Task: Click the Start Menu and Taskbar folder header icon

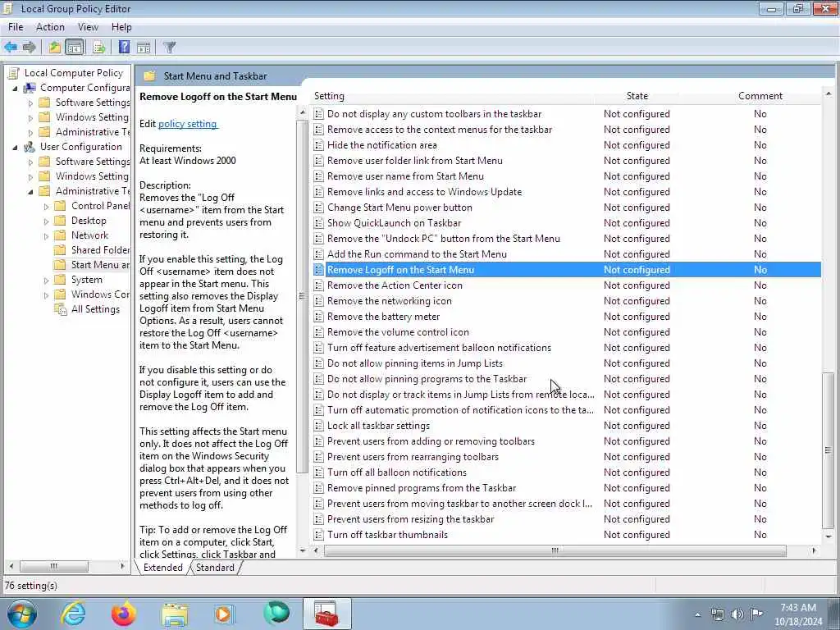Action: 149,76
